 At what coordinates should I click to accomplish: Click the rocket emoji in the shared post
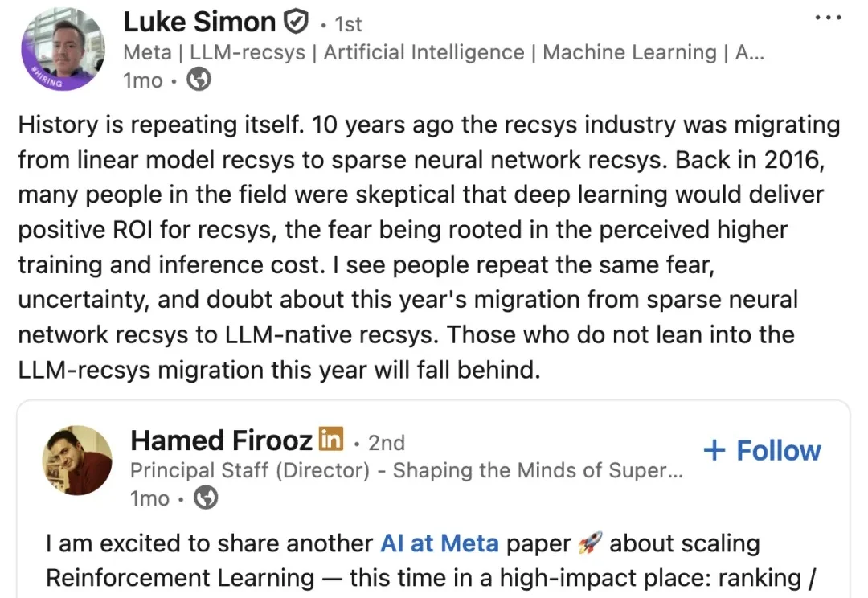[x=591, y=544]
